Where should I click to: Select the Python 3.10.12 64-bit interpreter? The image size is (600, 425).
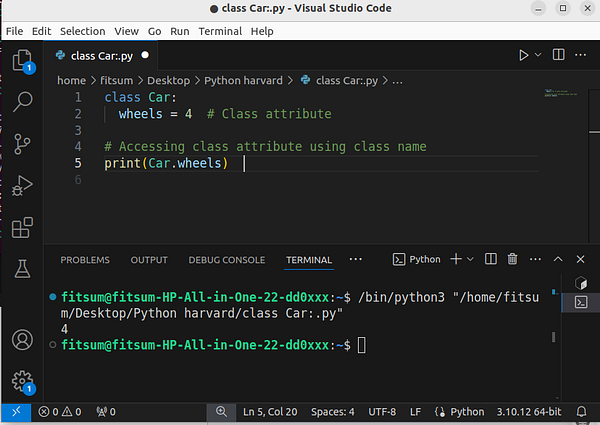tap(529, 412)
